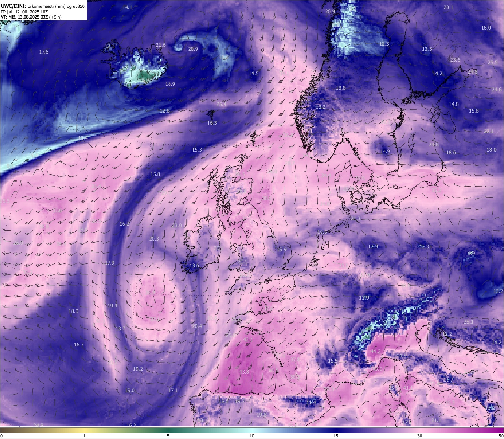Click the value '23.6' in the upper right
This screenshot has width=504, height=439.
(455, 60)
